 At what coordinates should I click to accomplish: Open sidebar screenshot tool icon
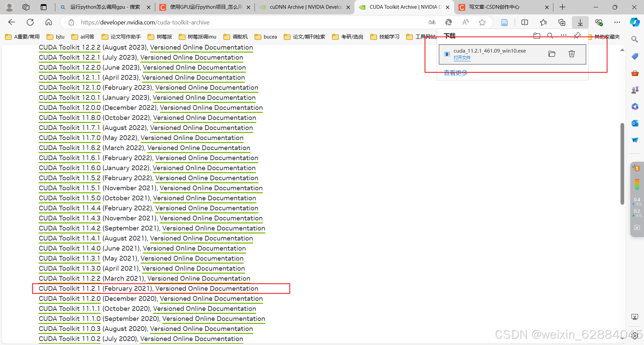click(635, 317)
